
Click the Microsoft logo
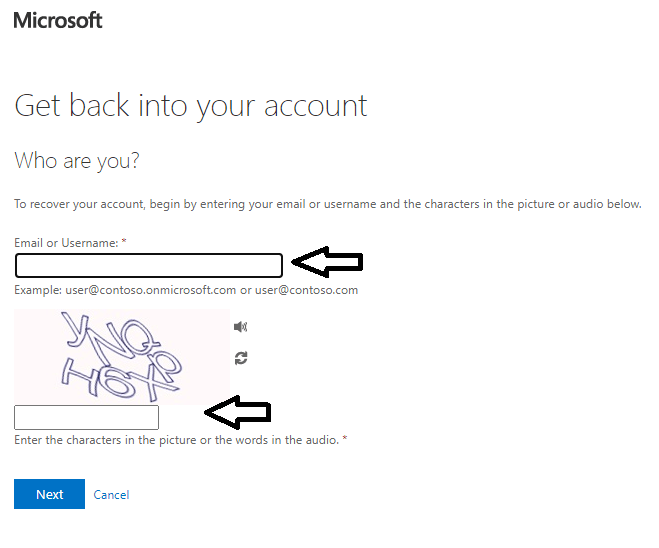pos(58,20)
